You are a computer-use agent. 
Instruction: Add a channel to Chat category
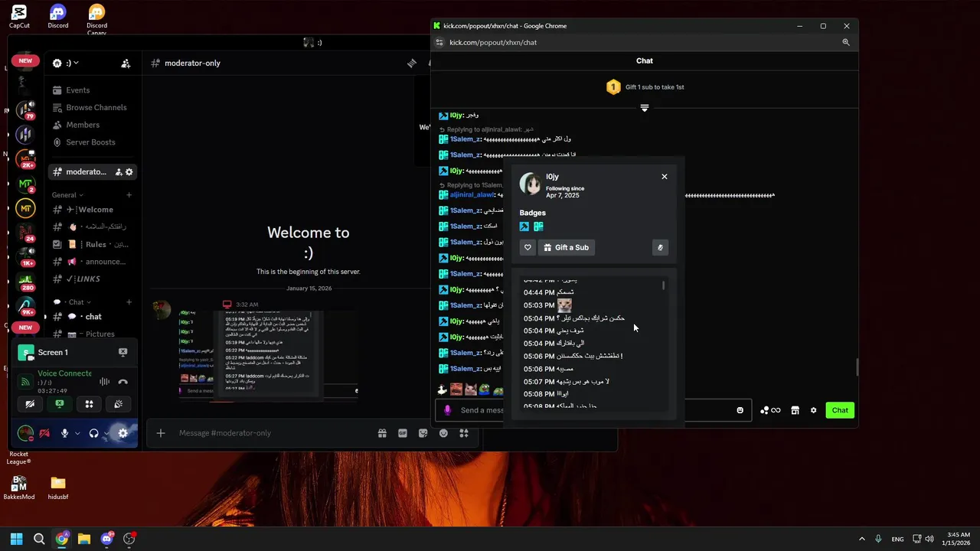[129, 302]
